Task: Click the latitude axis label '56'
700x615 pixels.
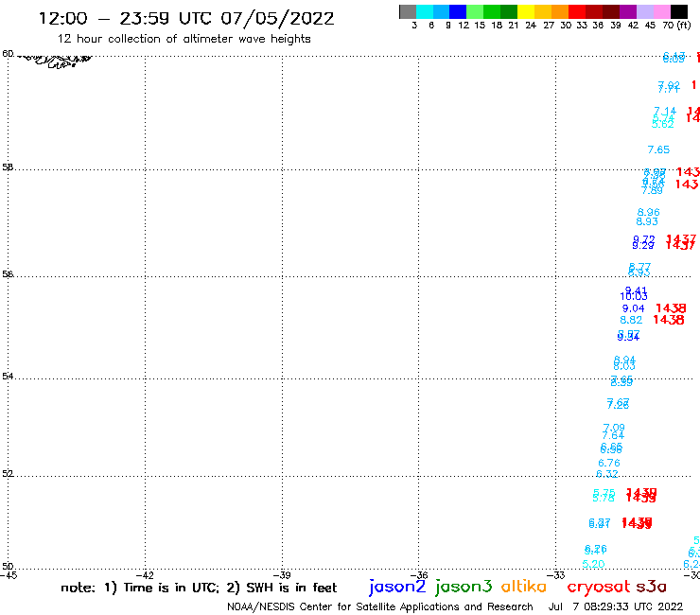Action: pos(8,273)
